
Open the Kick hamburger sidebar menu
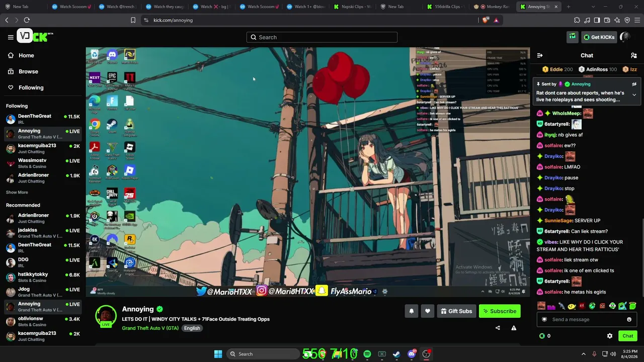point(11,37)
